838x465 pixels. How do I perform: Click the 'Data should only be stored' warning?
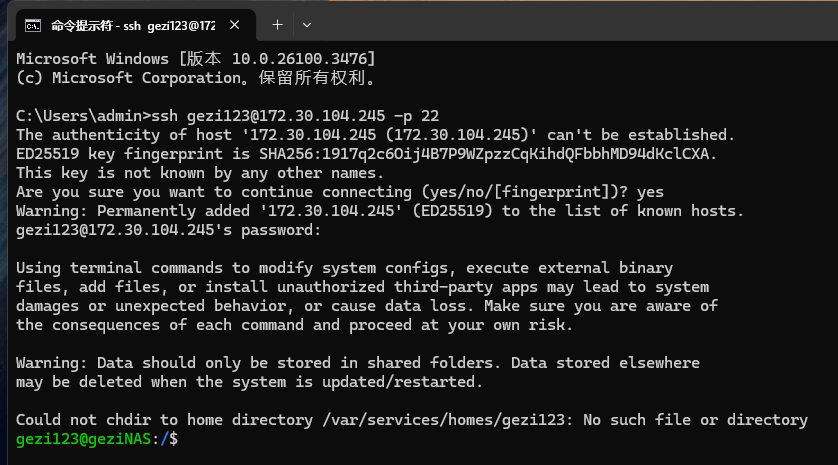(358, 363)
